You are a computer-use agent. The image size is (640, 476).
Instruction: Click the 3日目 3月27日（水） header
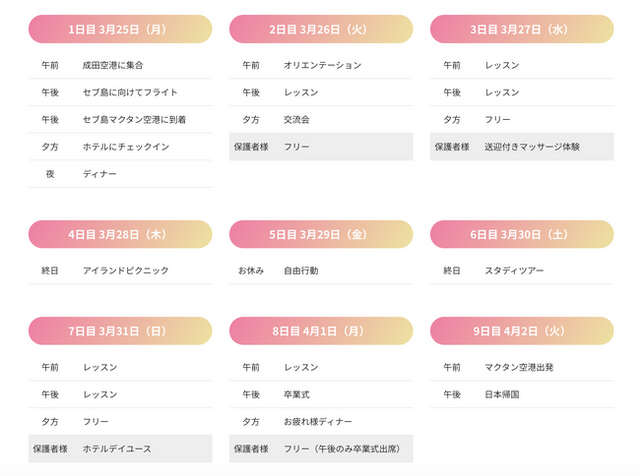(x=522, y=29)
